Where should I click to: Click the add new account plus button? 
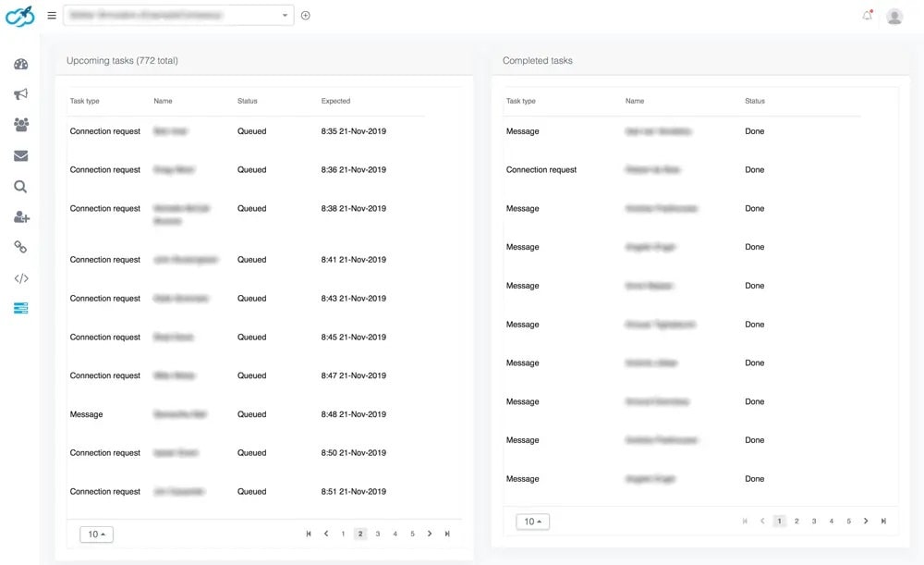(x=305, y=15)
